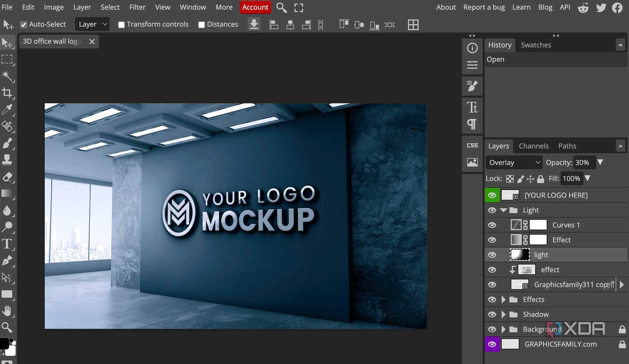Switch to the Channels tab
Image resolution: width=629 pixels, height=364 pixels.
533,146
